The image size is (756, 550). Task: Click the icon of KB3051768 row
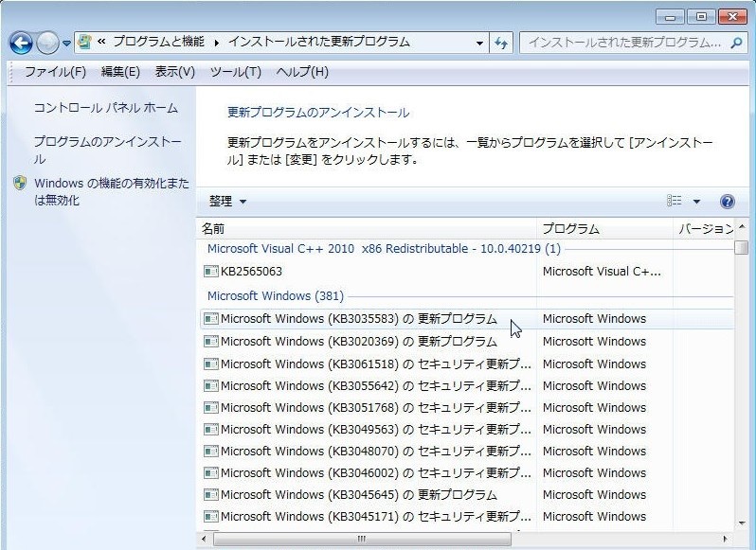210,407
